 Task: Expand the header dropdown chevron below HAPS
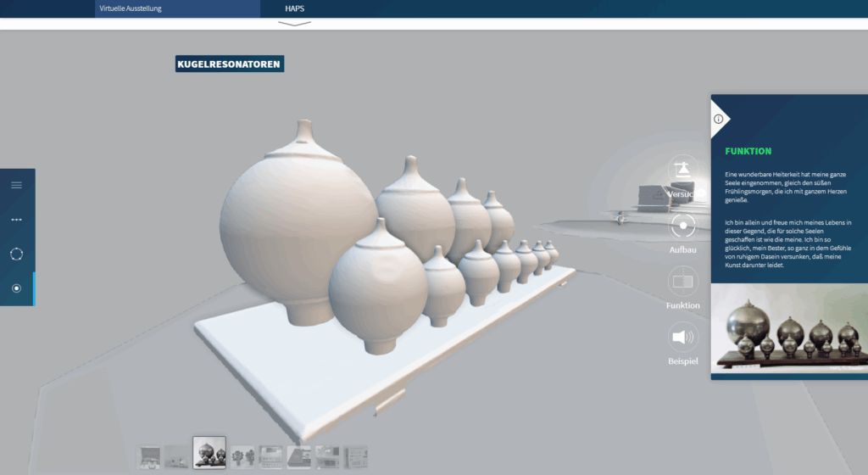point(294,24)
